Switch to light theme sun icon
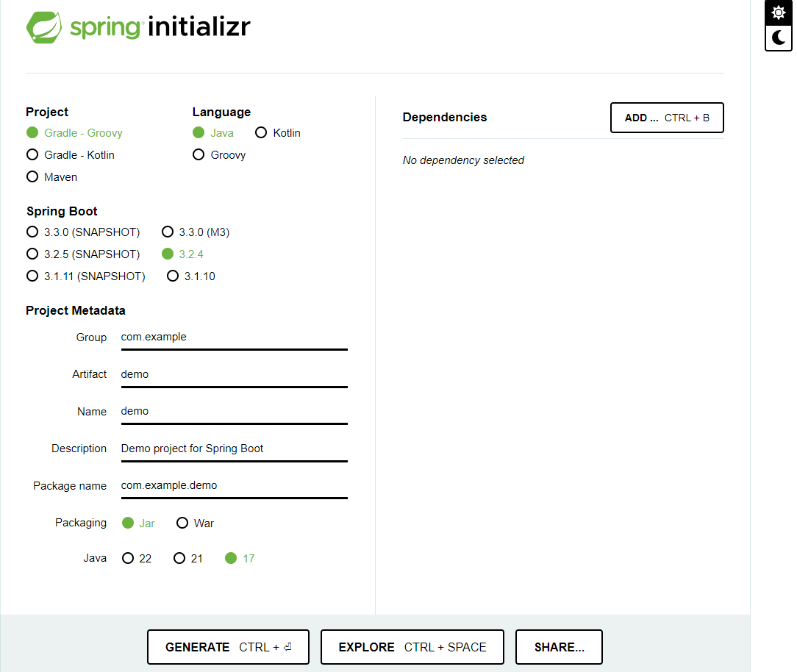Image resolution: width=797 pixels, height=672 pixels. [778, 12]
